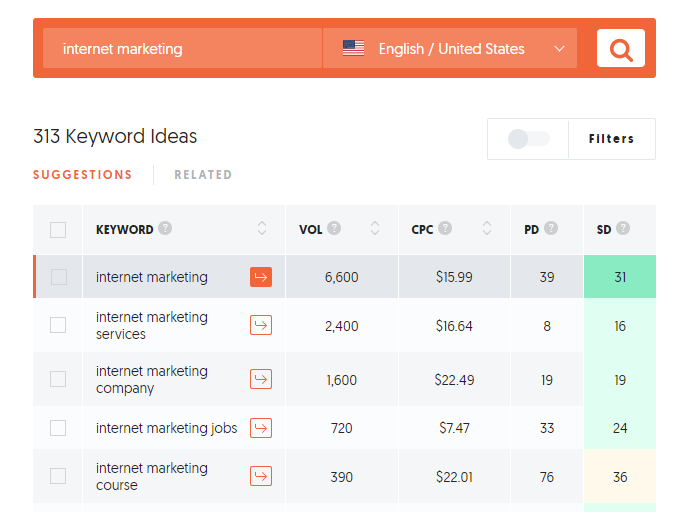Toggle the switch next to Filters
Viewport: 677px width, 528px height.
tap(528, 139)
